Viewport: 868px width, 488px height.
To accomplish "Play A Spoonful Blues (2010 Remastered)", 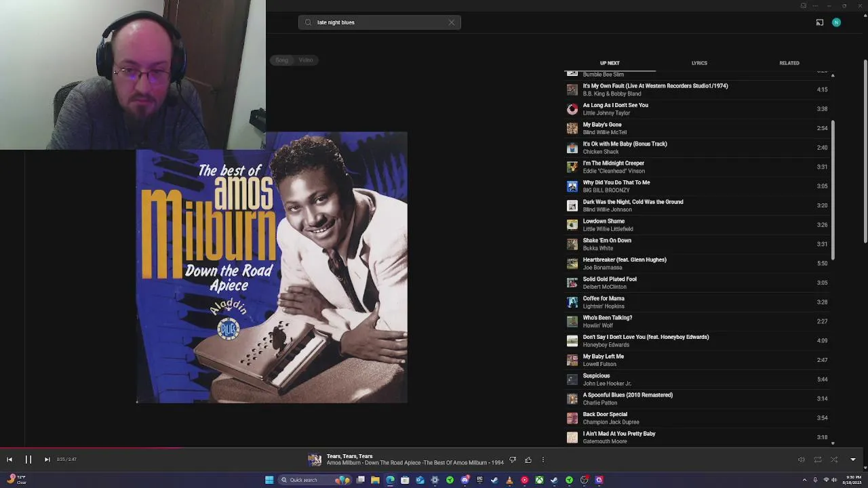I will pos(698,399).
